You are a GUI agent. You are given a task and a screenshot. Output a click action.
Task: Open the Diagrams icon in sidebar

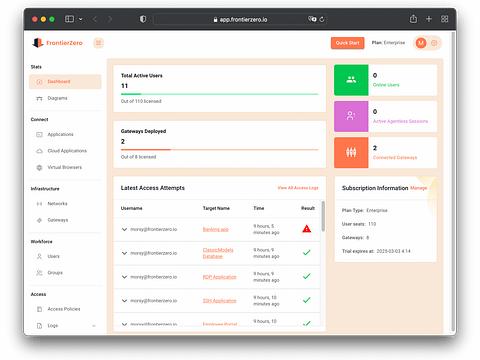[39, 98]
